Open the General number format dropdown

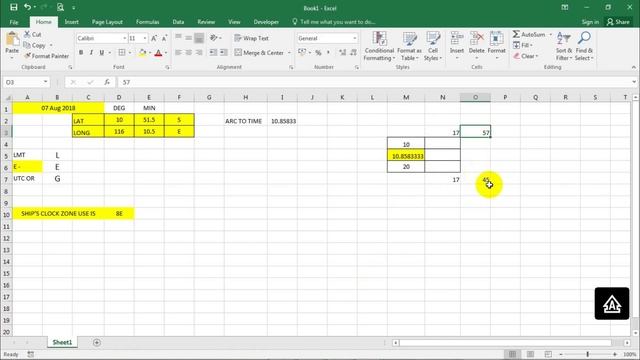(354, 38)
